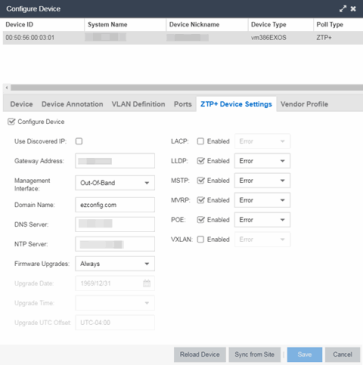363x365 pixels.
Task: Disable the LLDP Enabled checkbox
Action: pyautogui.click(x=200, y=161)
